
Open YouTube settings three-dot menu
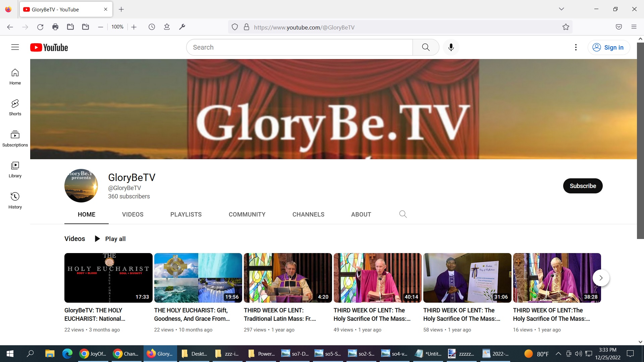click(x=576, y=47)
